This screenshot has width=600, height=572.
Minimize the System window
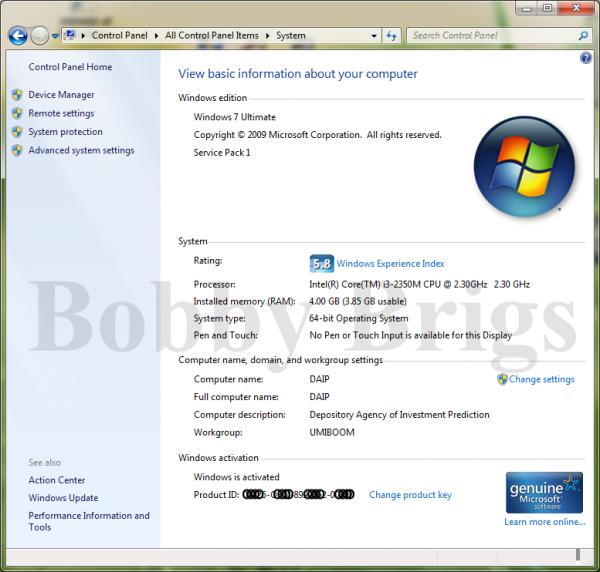pyautogui.click(x=527, y=8)
